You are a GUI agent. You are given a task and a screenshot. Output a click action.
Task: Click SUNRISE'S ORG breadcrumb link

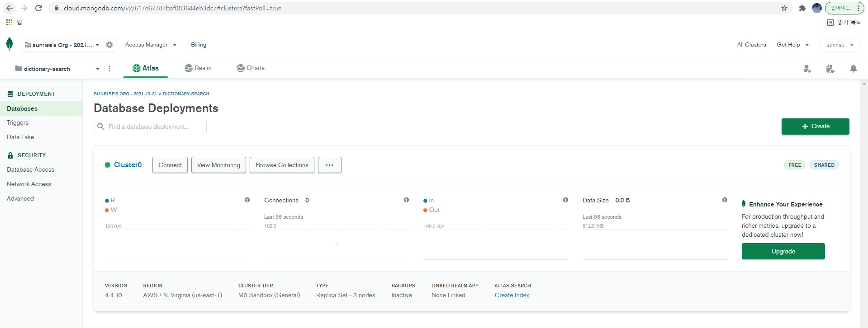click(125, 94)
